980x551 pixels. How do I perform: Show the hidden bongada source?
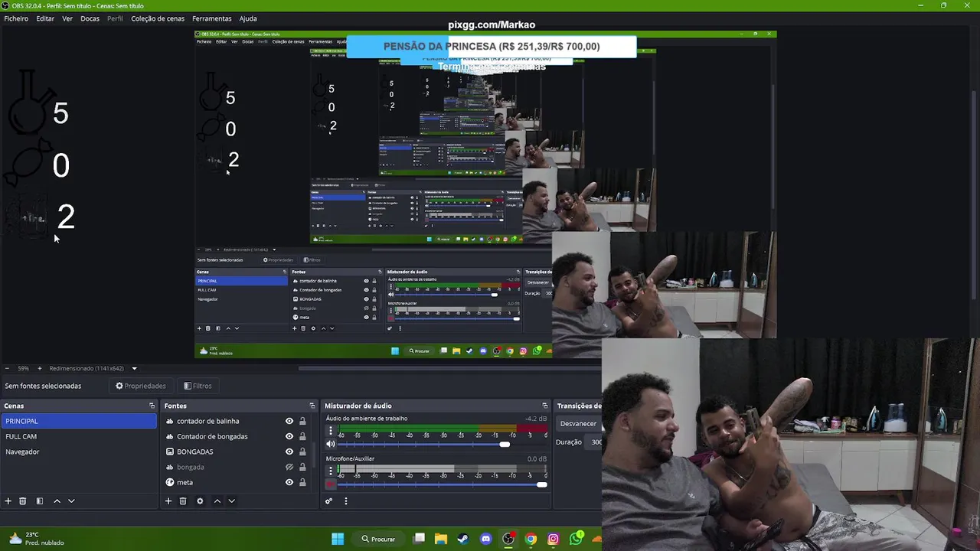coord(289,467)
